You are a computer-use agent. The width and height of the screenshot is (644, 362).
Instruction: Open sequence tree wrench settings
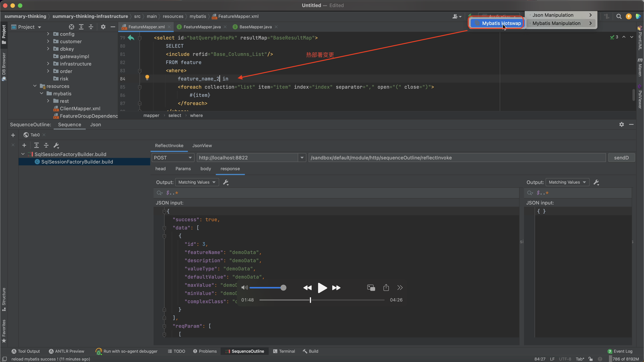(56, 145)
